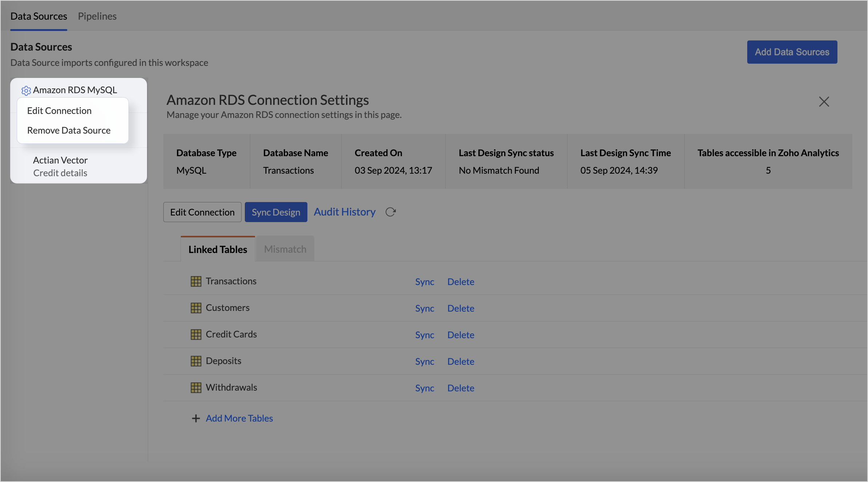Delete the Transactions table
This screenshot has width=868, height=482.
pyautogui.click(x=461, y=281)
